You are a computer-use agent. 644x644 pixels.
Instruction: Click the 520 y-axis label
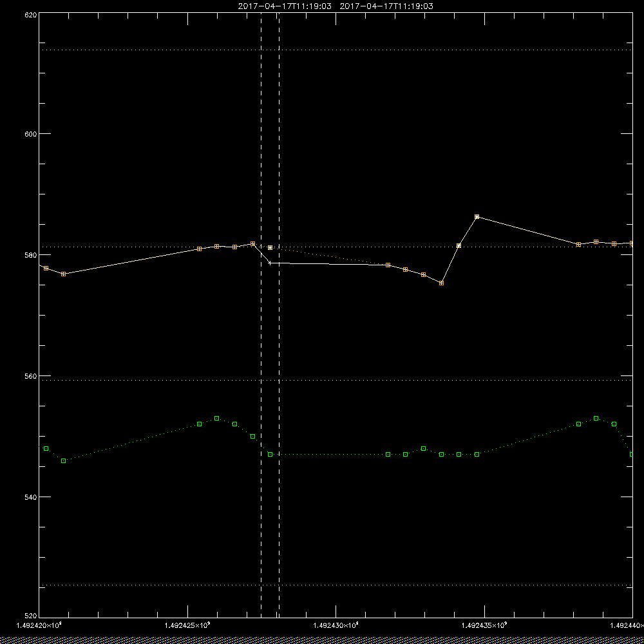click(31, 616)
